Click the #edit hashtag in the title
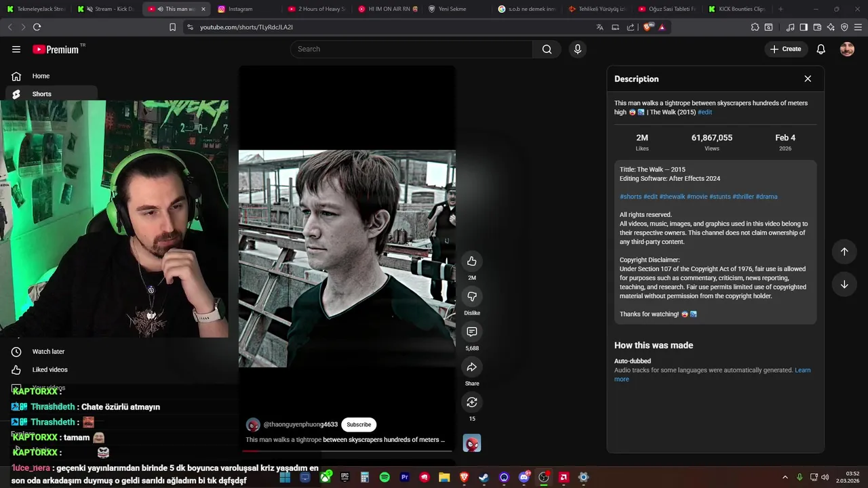Viewport: 868px width, 488px height. [x=705, y=112]
